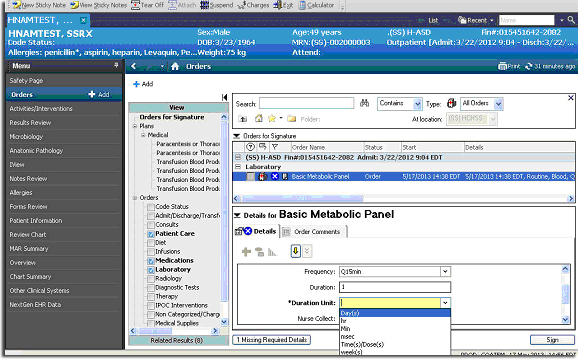Open Activities/Interventions menu item

click(x=41, y=108)
